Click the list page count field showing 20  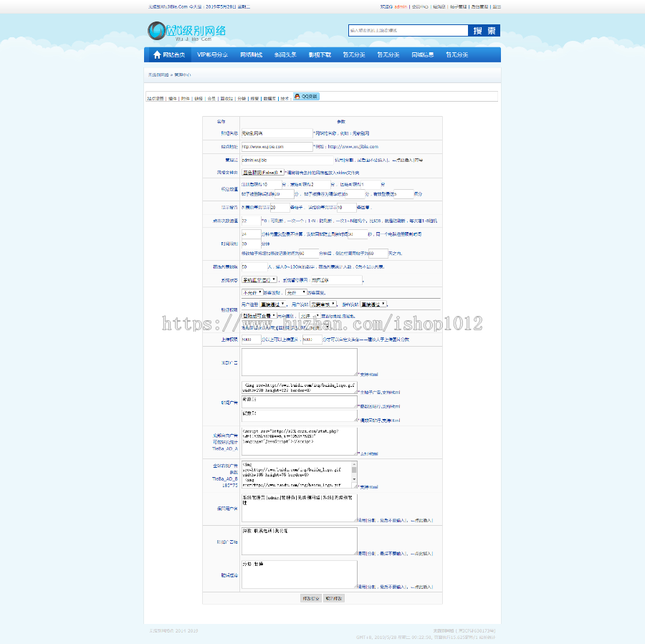click(x=280, y=208)
